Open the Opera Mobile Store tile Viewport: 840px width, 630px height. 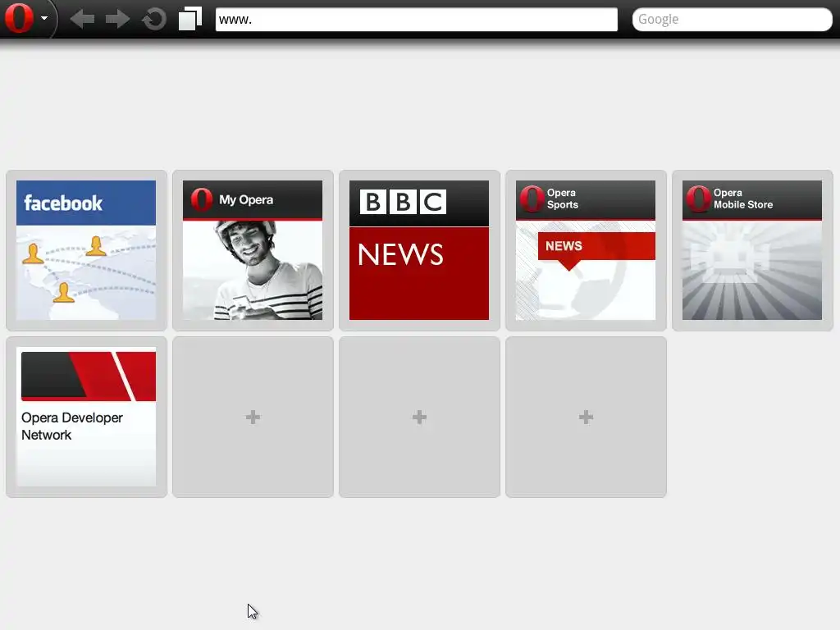pyautogui.click(x=753, y=250)
